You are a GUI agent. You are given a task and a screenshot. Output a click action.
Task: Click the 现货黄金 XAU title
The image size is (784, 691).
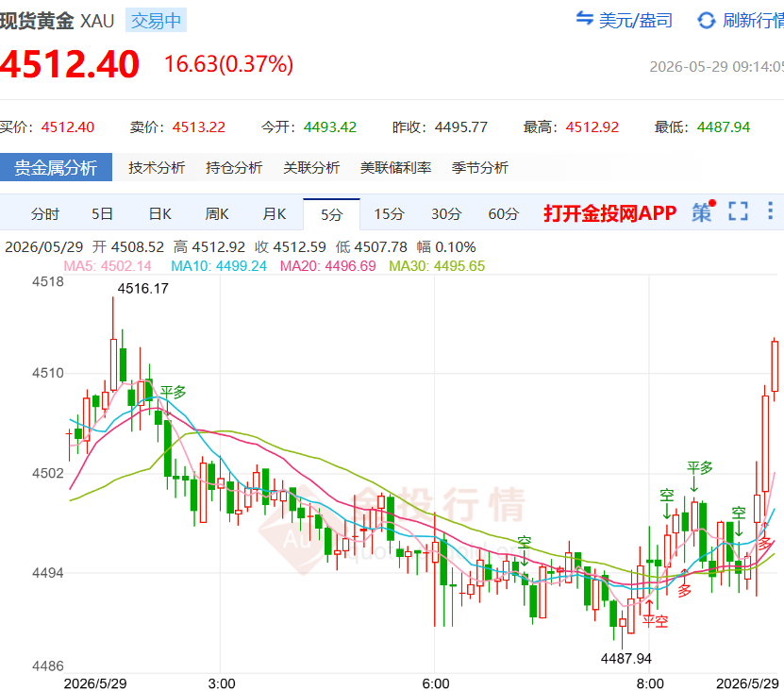click(57, 21)
